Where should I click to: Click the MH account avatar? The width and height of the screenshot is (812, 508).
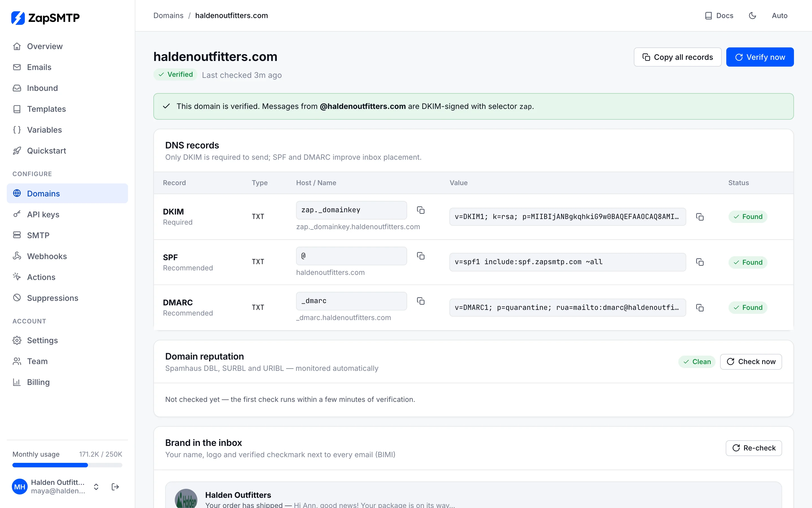click(x=20, y=487)
